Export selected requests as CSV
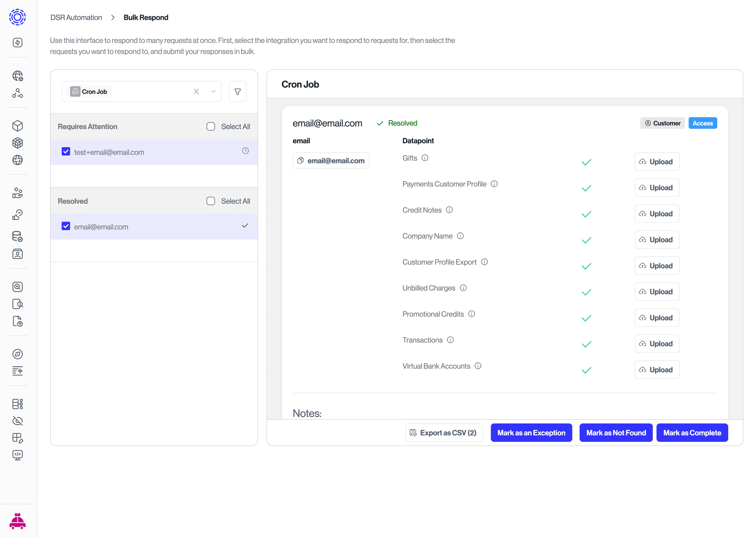Viewport: 756px width, 538px height. coord(444,433)
